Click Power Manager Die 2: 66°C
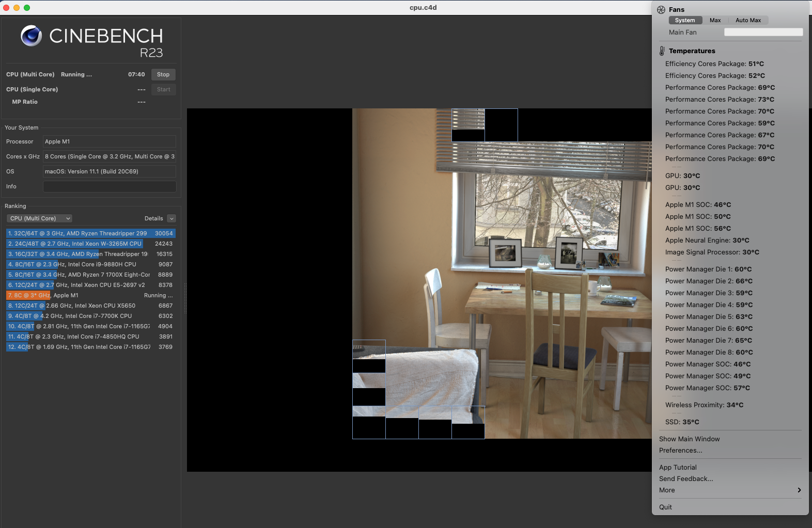The width and height of the screenshot is (812, 528). pos(709,281)
